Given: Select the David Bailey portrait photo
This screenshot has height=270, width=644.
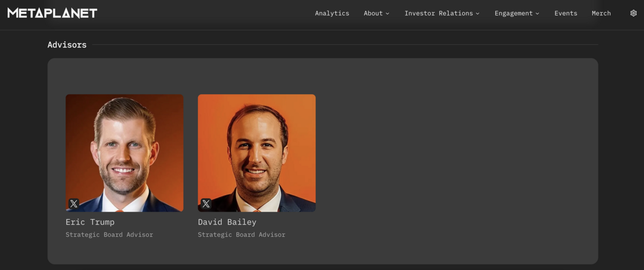Looking at the screenshot, I should [x=257, y=153].
